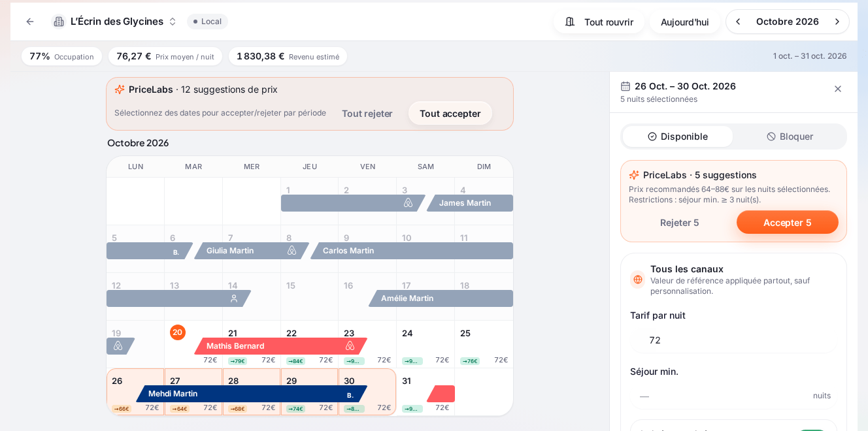Click the →64€ price suggestion on October 27
Viewport: 868px width, 431px height.
point(180,409)
